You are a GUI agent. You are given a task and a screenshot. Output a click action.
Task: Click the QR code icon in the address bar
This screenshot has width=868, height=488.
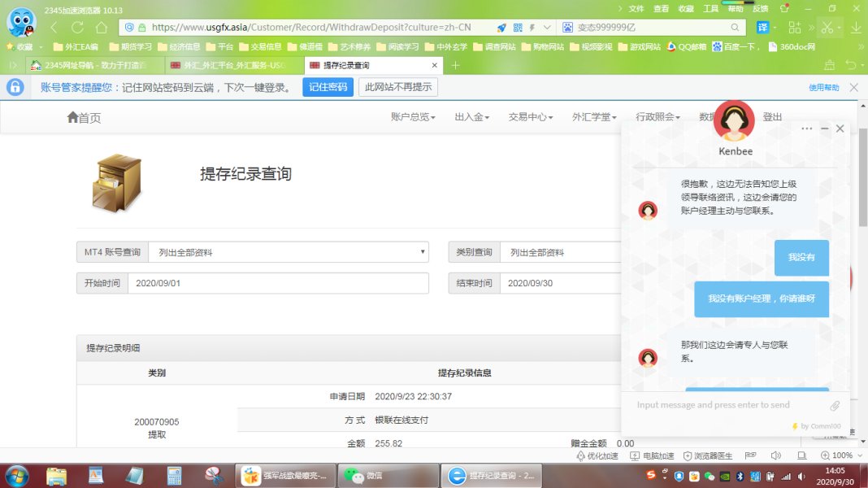tap(518, 27)
